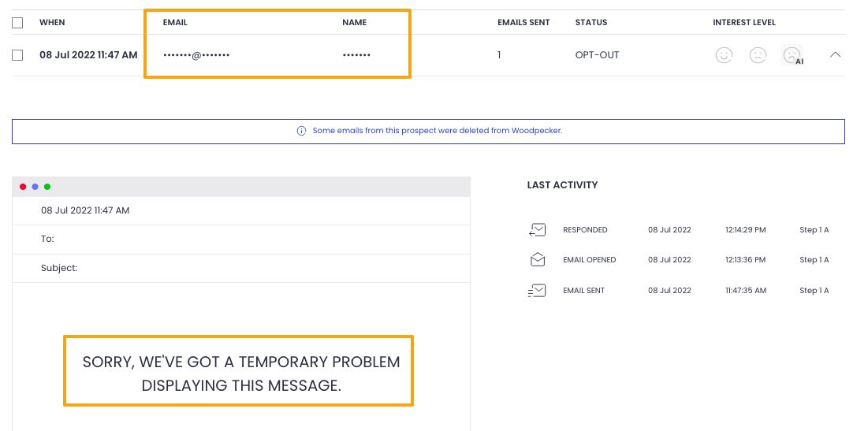Click the Responded reply envelope icon
Image resolution: width=868 pixels, height=431 pixels.
click(537, 230)
